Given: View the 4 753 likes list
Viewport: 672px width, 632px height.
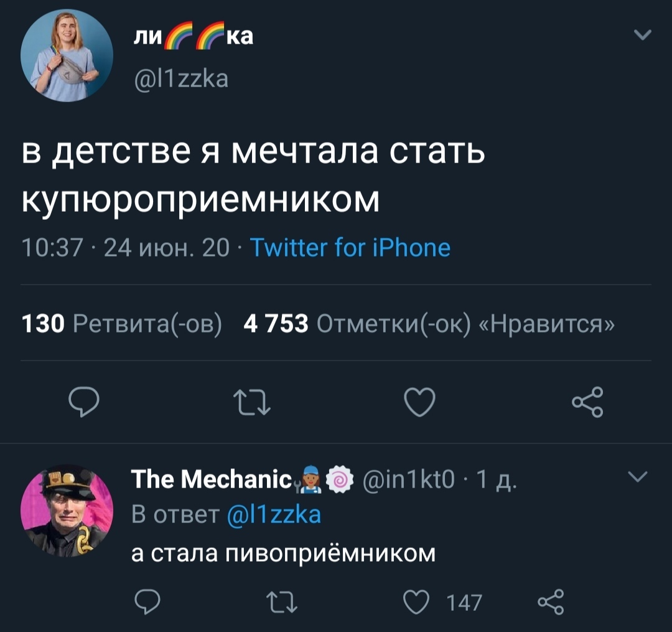Looking at the screenshot, I should click(430, 323).
